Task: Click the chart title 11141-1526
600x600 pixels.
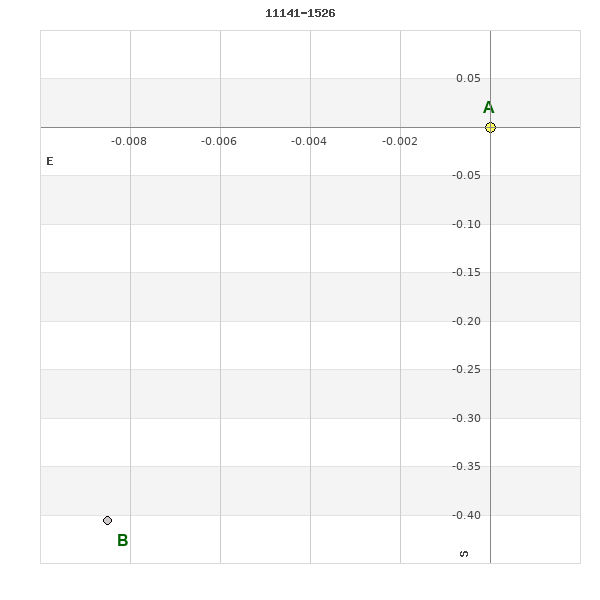Action: point(300,14)
